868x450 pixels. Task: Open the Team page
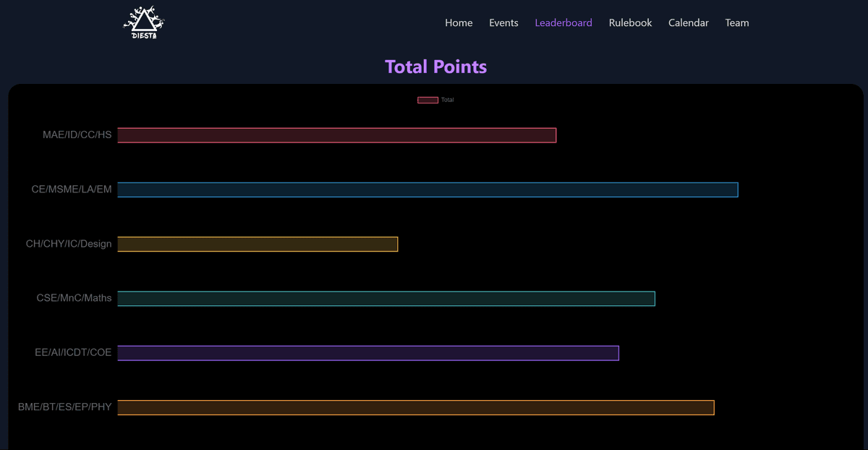point(737,23)
